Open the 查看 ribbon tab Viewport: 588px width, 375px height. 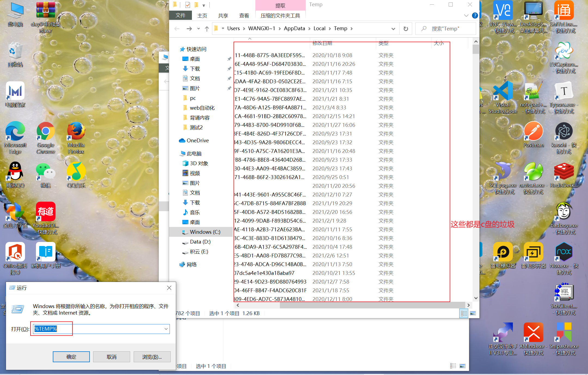pos(244,16)
